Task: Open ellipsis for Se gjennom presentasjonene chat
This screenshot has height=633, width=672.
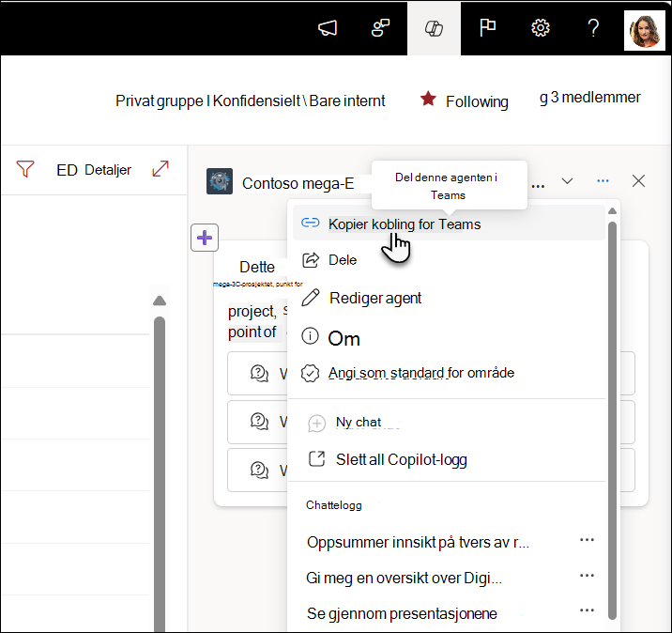Action: (587, 610)
